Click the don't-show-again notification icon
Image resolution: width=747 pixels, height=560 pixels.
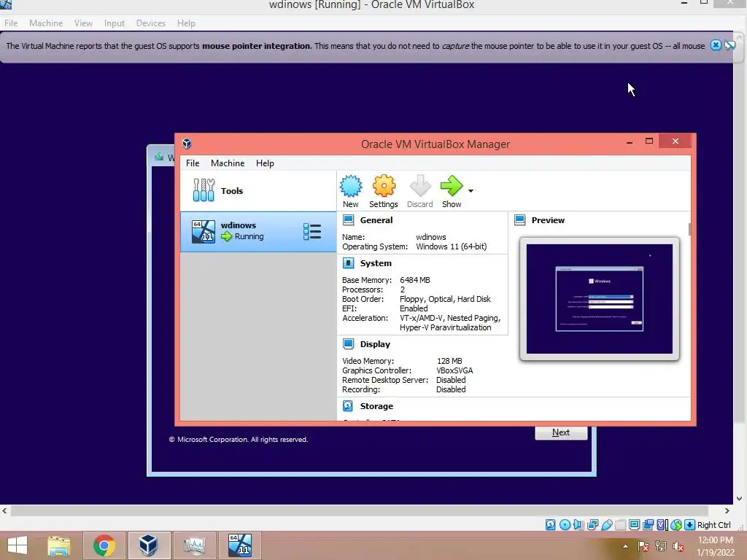pos(729,45)
